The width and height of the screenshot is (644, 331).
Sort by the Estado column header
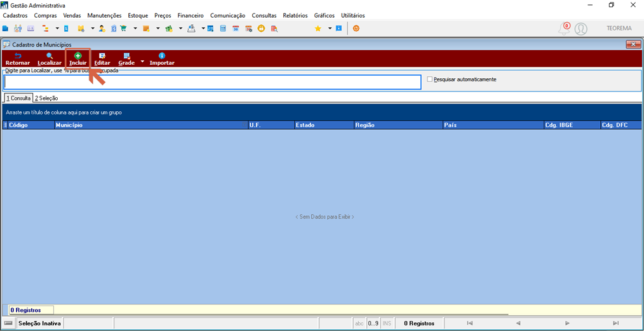[324, 125]
